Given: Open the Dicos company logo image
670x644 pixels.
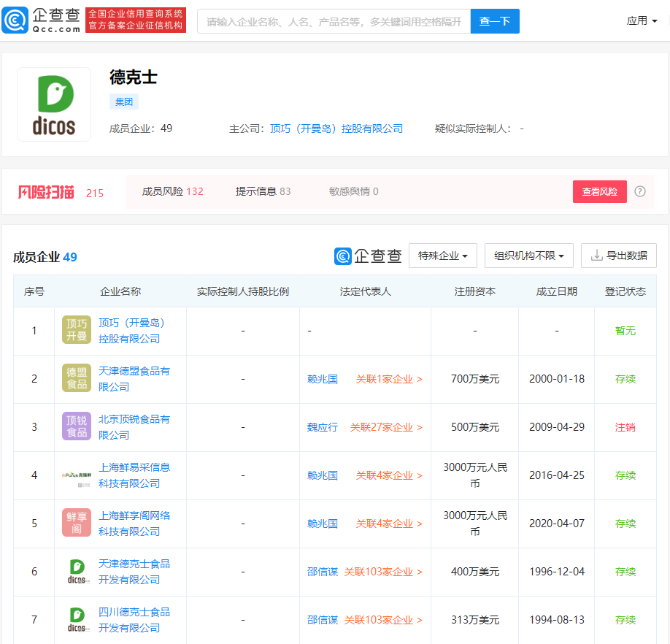Looking at the screenshot, I should point(54,104).
